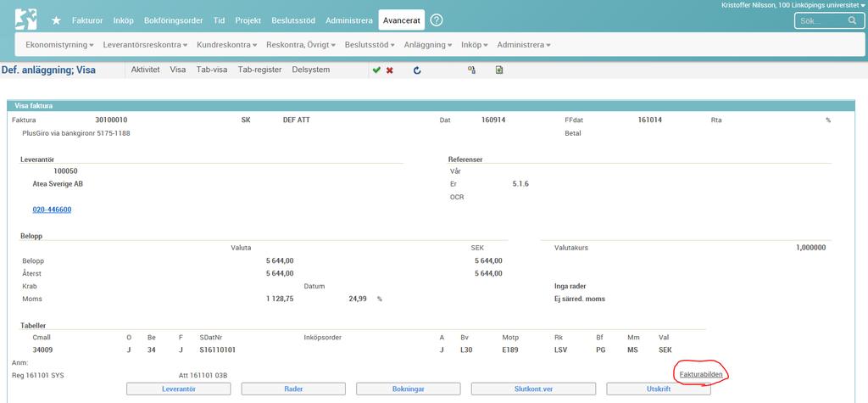Click the Er reference value 5.1.6
Viewport: 868px width, 403px height.
[521, 184]
